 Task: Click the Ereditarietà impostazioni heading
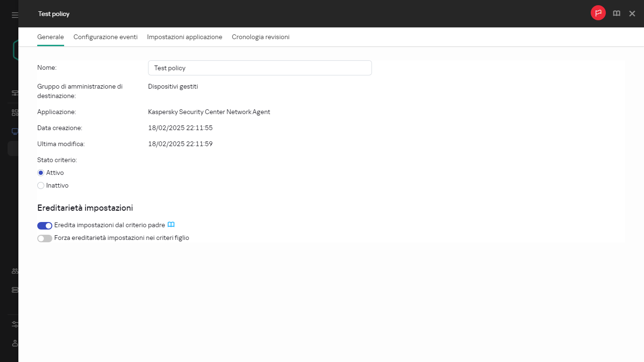pos(85,208)
